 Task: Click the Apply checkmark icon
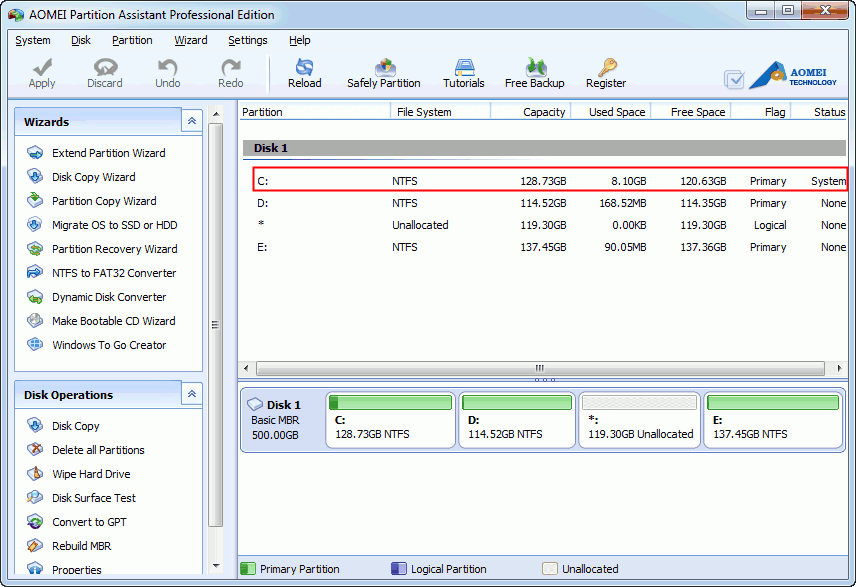[x=42, y=67]
